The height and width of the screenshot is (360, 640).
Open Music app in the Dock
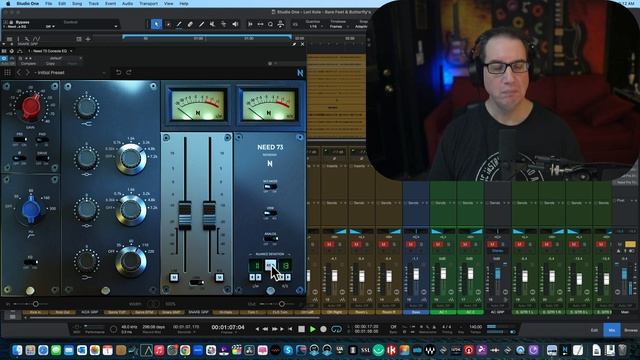click(x=159, y=350)
